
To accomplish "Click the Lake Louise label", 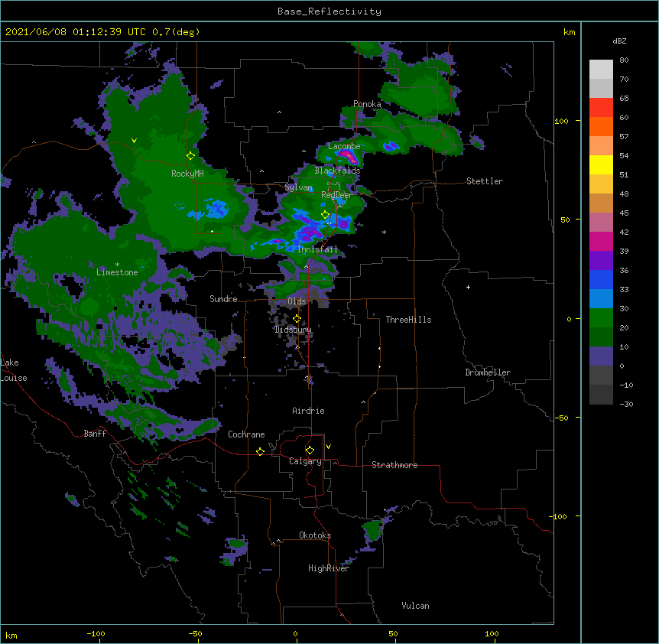I will click(x=14, y=370).
